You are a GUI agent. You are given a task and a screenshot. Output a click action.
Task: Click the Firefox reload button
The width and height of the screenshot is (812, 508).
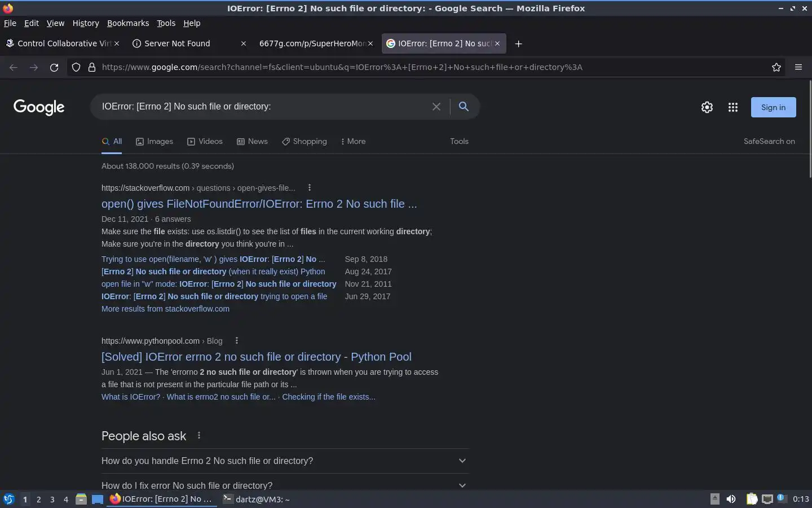[54, 67]
